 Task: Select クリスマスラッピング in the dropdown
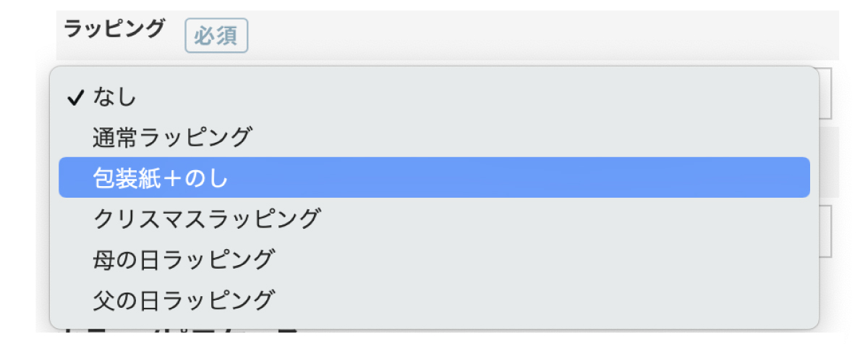click(206, 218)
